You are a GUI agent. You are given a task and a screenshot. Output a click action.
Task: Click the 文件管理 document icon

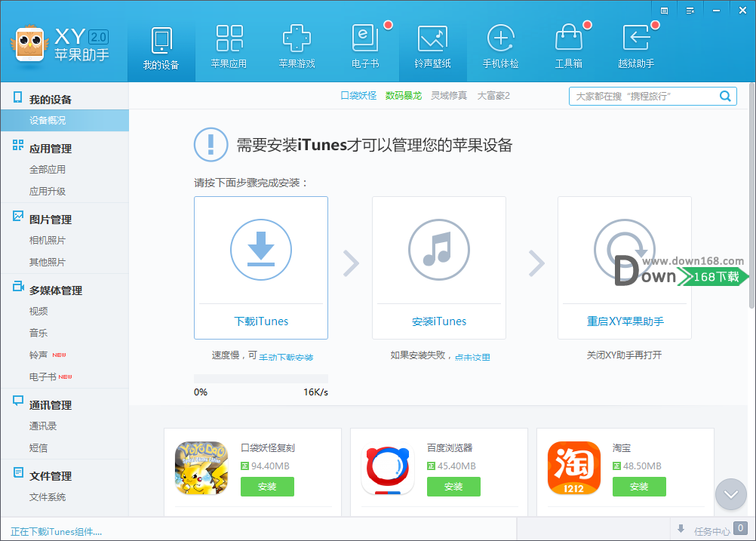[x=18, y=472]
